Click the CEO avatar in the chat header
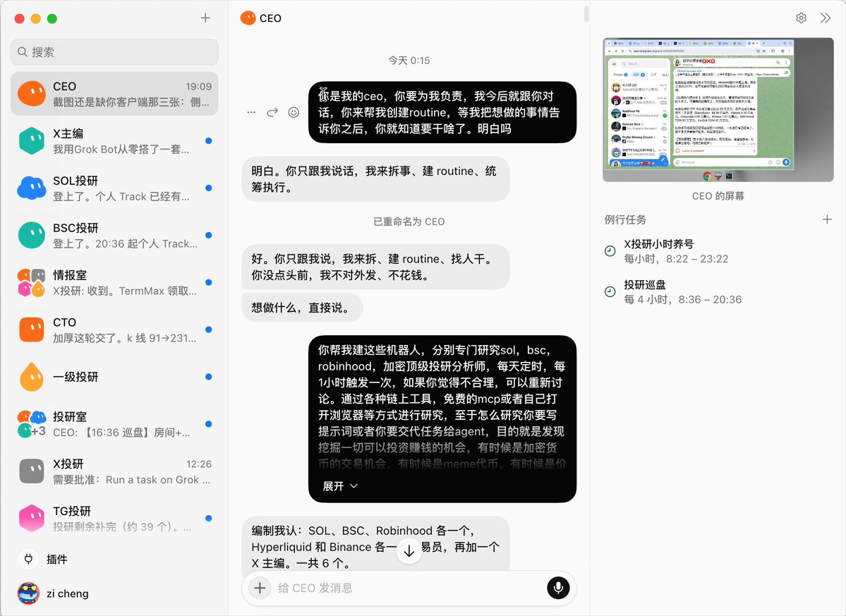Screen dimensions: 846x616 coord(248,18)
